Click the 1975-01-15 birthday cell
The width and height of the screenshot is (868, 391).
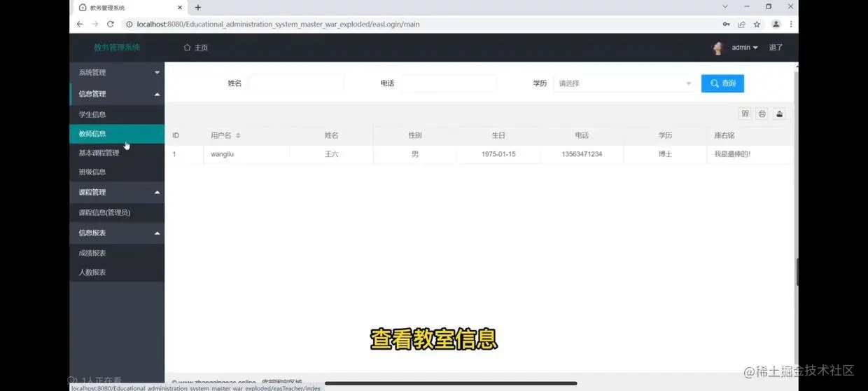498,154
